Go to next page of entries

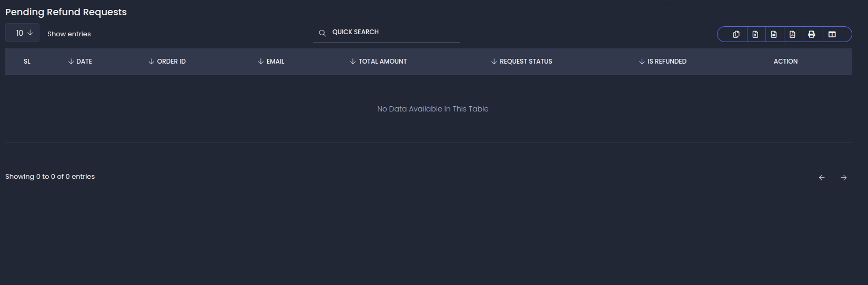844,178
